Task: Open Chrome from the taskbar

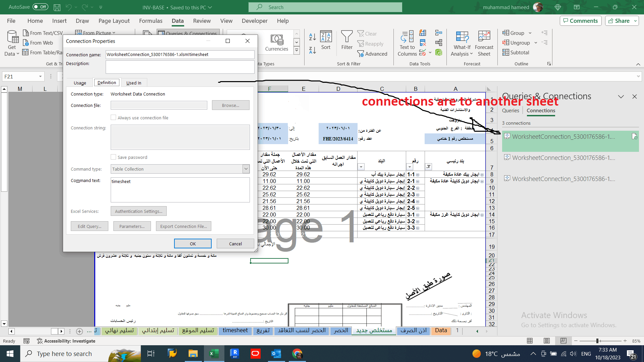Action: pos(297,354)
